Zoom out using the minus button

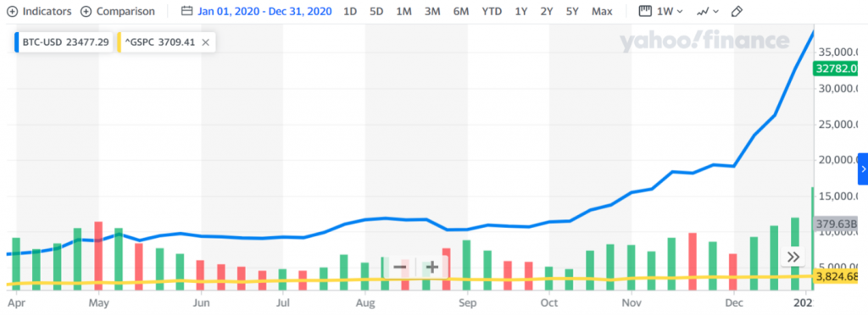pos(400,268)
